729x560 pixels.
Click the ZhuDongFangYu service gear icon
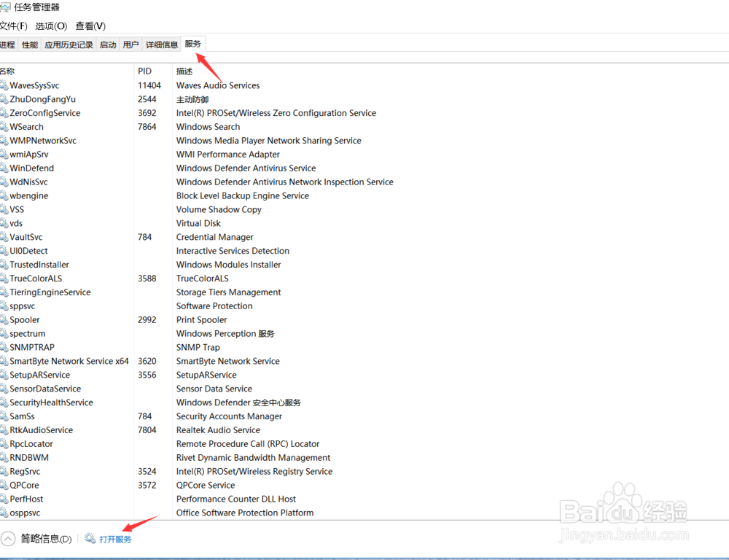click(x=4, y=99)
